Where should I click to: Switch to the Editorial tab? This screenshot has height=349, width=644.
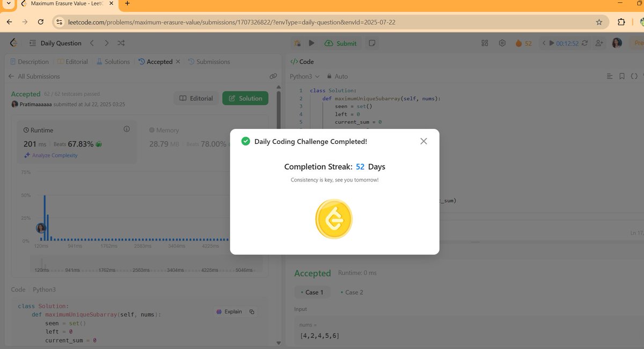click(x=74, y=61)
